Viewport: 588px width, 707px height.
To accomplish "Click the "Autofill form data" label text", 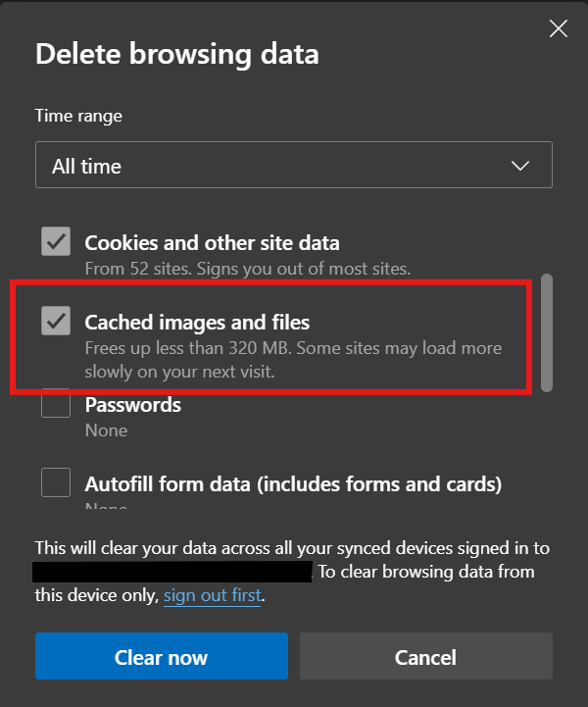I will click(x=293, y=483).
